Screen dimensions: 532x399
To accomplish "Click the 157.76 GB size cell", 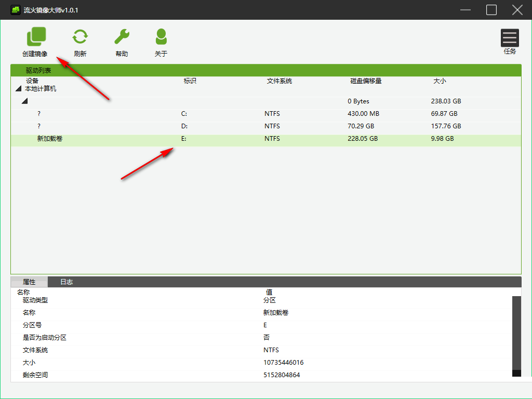I will (x=446, y=126).
